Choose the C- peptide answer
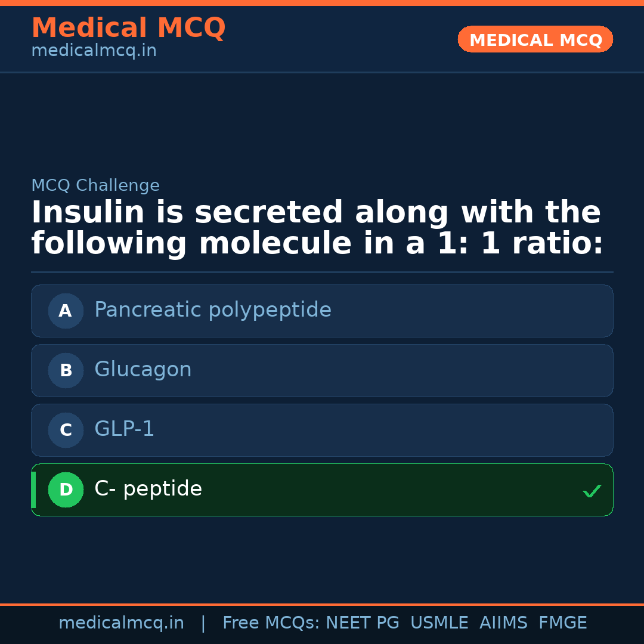Screen dimensions: 644x644 point(148,489)
